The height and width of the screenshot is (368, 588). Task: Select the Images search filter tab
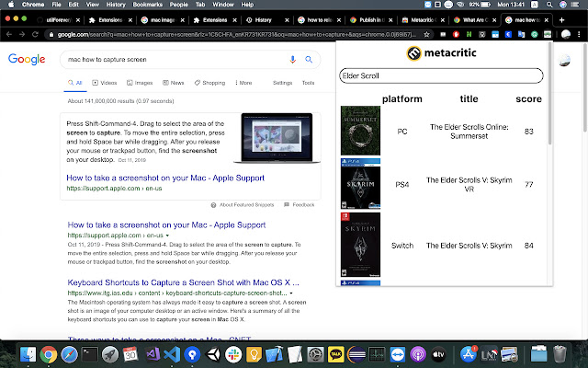click(x=140, y=83)
